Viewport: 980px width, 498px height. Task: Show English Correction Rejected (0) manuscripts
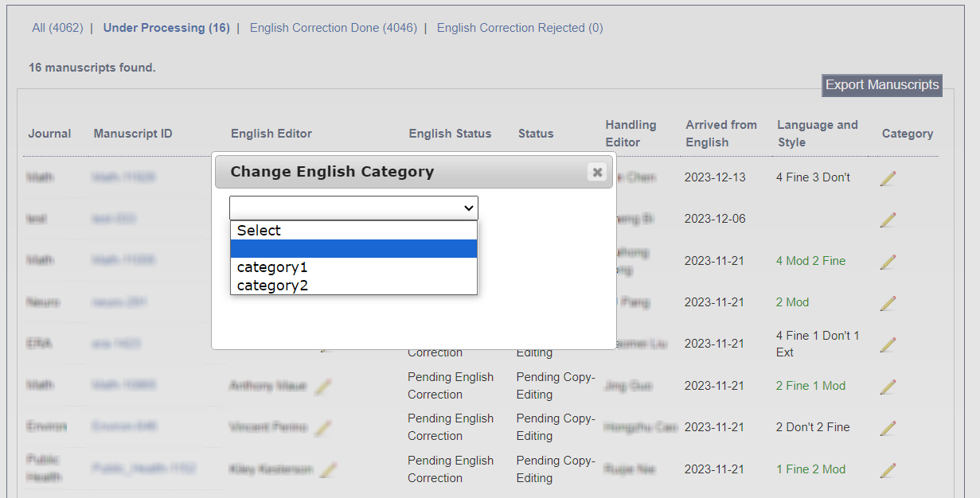click(520, 28)
